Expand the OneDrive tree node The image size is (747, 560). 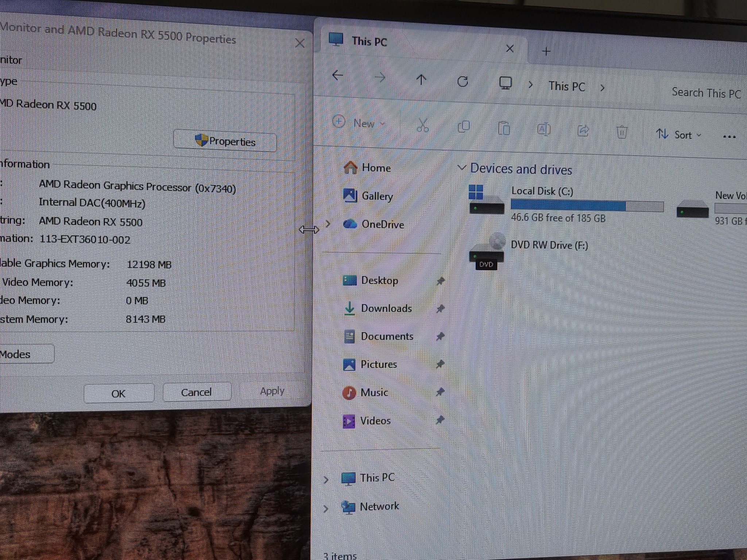[328, 223]
